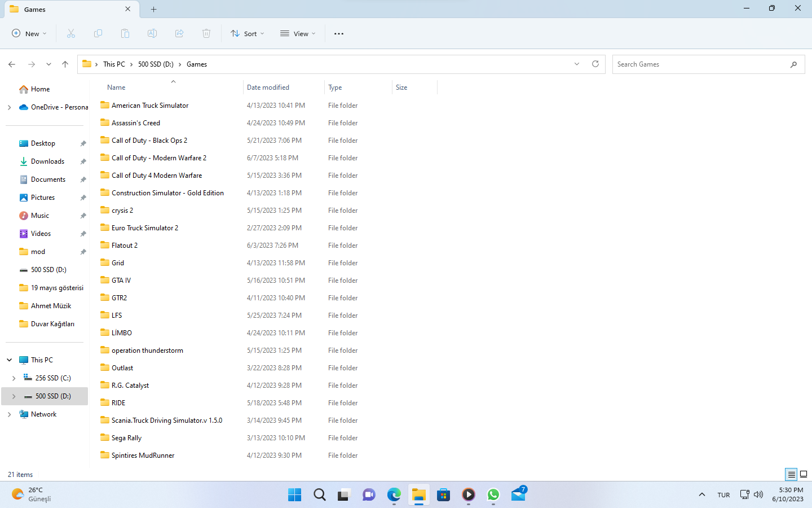Open the Sort dropdown menu
The image size is (812, 508).
point(248,34)
